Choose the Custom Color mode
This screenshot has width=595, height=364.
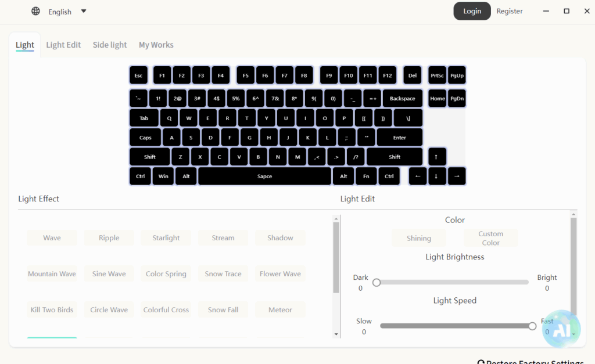tap(490, 238)
